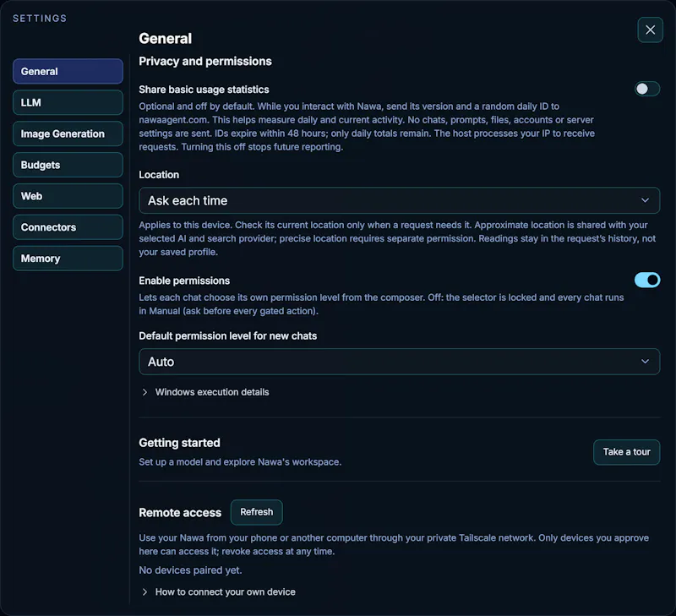676x616 pixels.
Task: Switch to the Memory tab
Action: [68, 259]
